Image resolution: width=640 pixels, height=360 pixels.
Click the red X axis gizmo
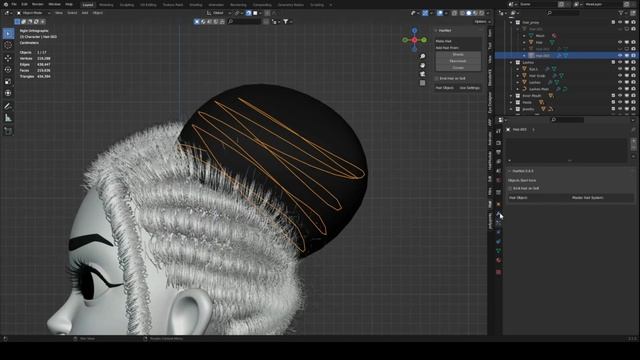414,40
